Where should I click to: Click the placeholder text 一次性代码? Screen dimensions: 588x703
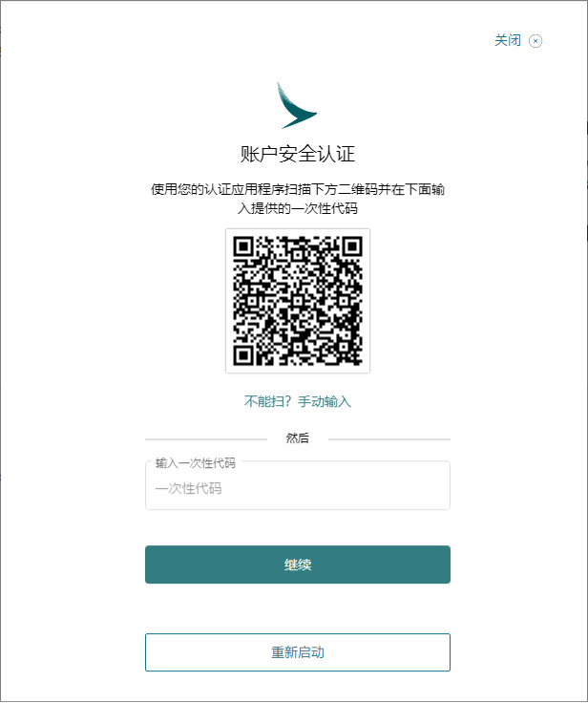coord(189,488)
